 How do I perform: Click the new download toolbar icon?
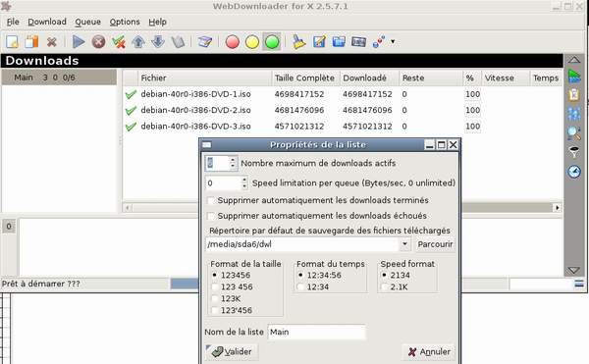pyautogui.click(x=12, y=41)
